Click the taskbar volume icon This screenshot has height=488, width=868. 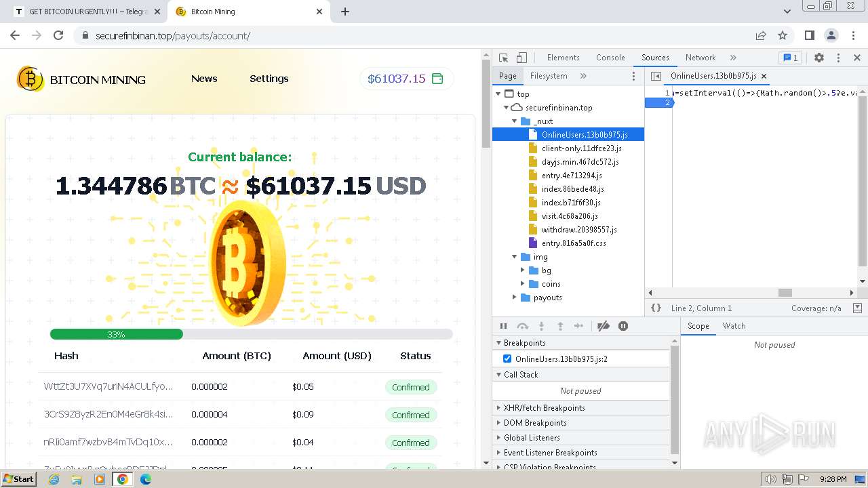(x=770, y=479)
